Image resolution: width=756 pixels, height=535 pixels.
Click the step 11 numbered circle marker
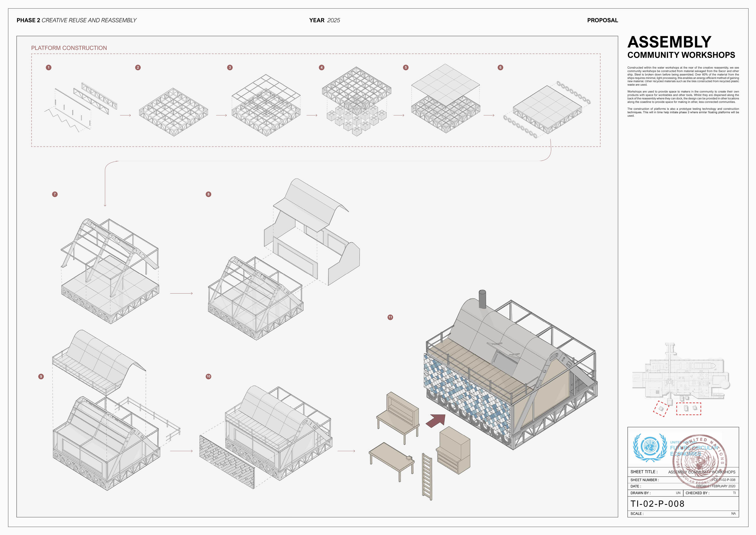coord(390,317)
